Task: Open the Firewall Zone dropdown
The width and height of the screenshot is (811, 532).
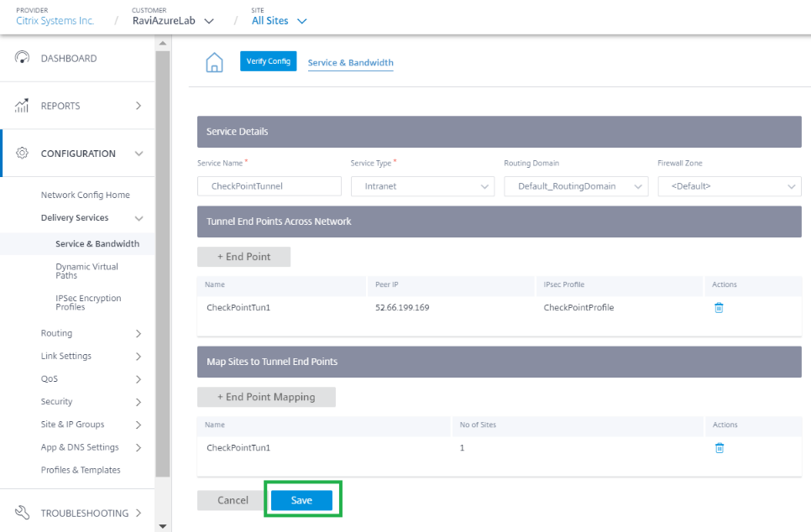Action: pyautogui.click(x=730, y=186)
